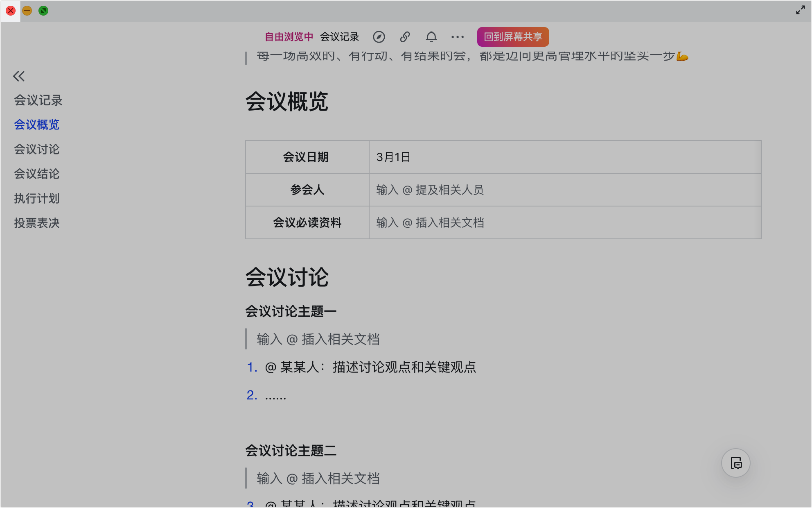Click the 会议必读资料 document placeholder field
Image resolution: width=812 pixels, height=508 pixels.
[x=565, y=222]
